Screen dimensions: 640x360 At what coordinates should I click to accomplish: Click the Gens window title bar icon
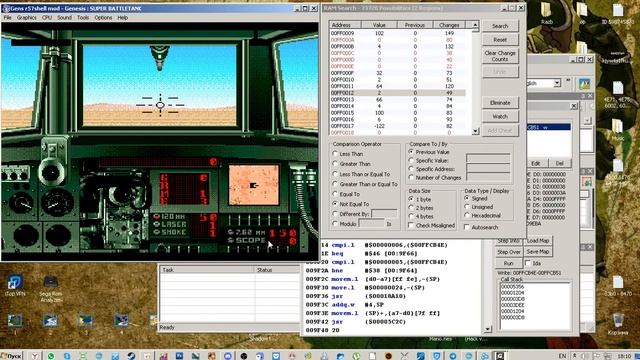coord(6,8)
